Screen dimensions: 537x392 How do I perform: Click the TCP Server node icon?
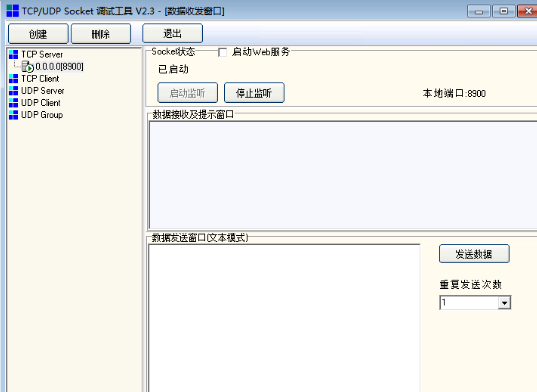[x=13, y=54]
